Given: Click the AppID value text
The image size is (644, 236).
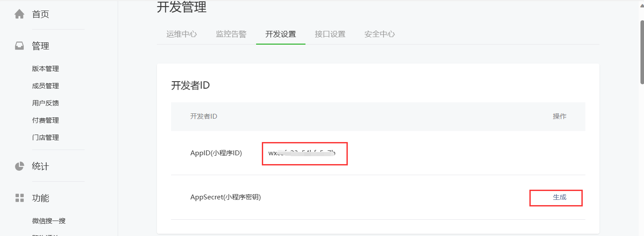Looking at the screenshot, I should [302, 154].
